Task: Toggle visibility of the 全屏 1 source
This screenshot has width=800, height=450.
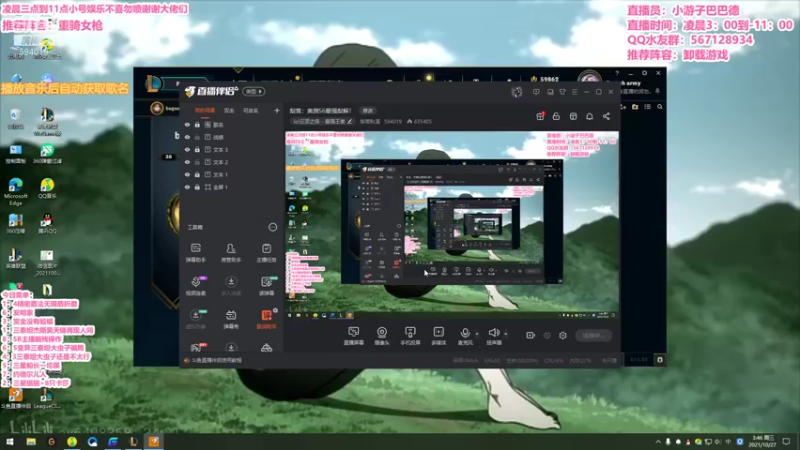Action: 187,187
